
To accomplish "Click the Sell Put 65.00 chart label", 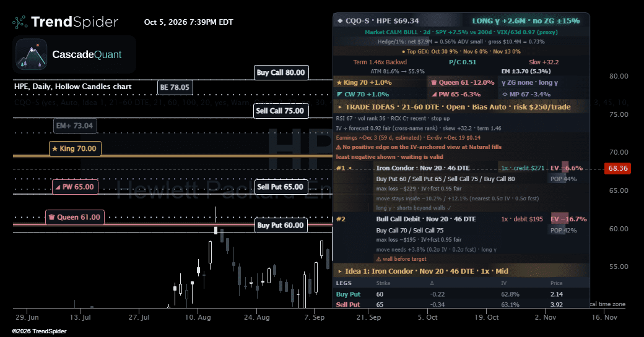I will click(x=281, y=187).
